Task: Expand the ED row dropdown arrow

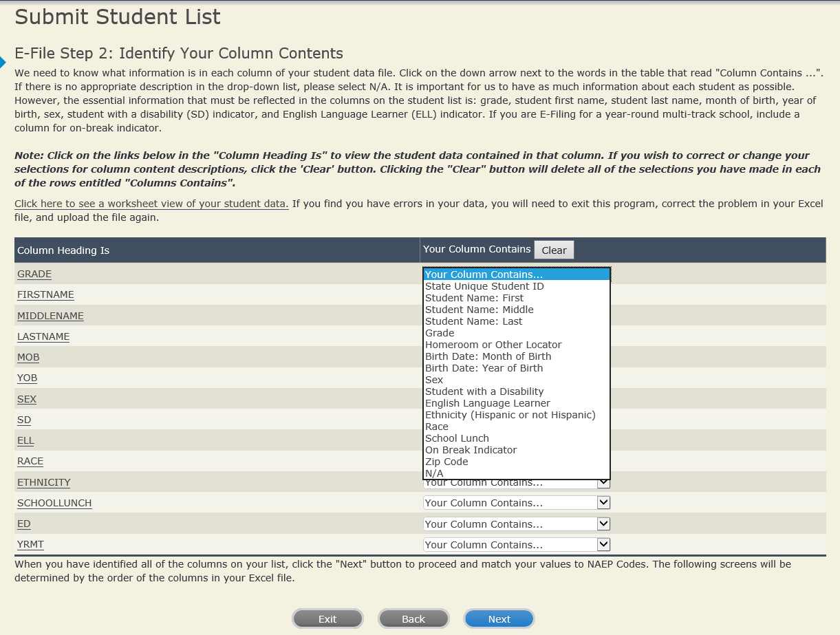Action: pyautogui.click(x=603, y=524)
